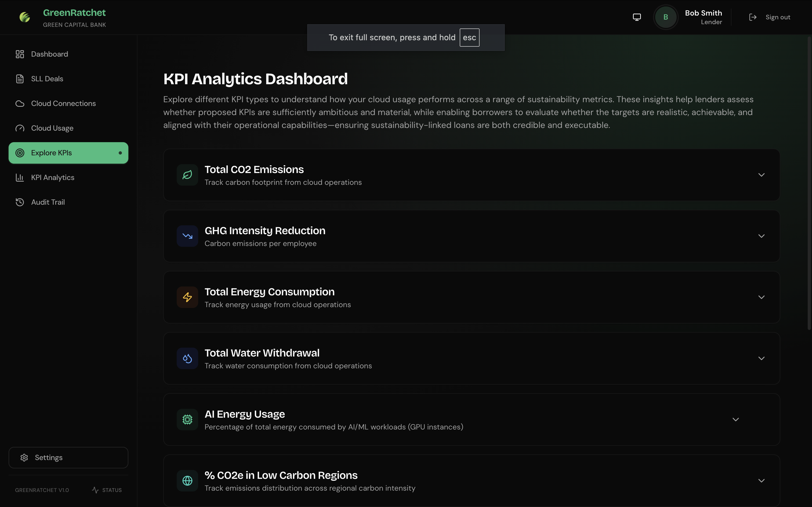This screenshot has height=507, width=812.
Task: Click the monitor display theme icon
Action: (x=636, y=17)
